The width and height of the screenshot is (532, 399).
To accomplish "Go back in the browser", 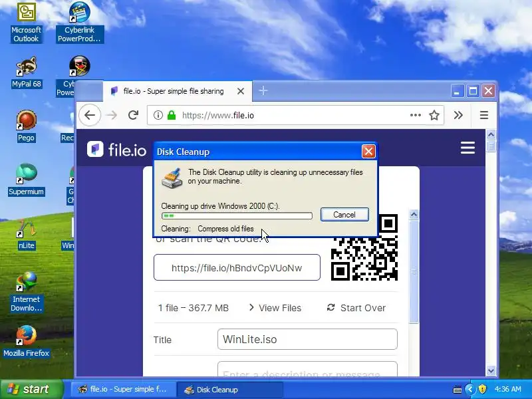I will tap(90, 115).
